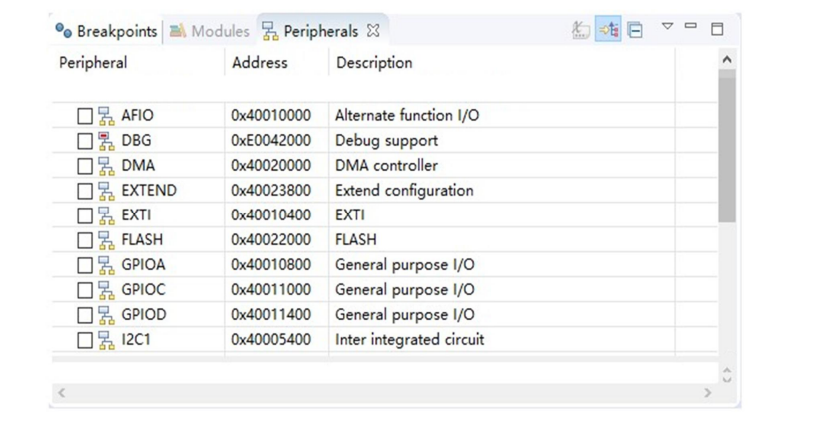Click the Collapse All toolbar icon
Screen dimensions: 819x431
[635, 30]
